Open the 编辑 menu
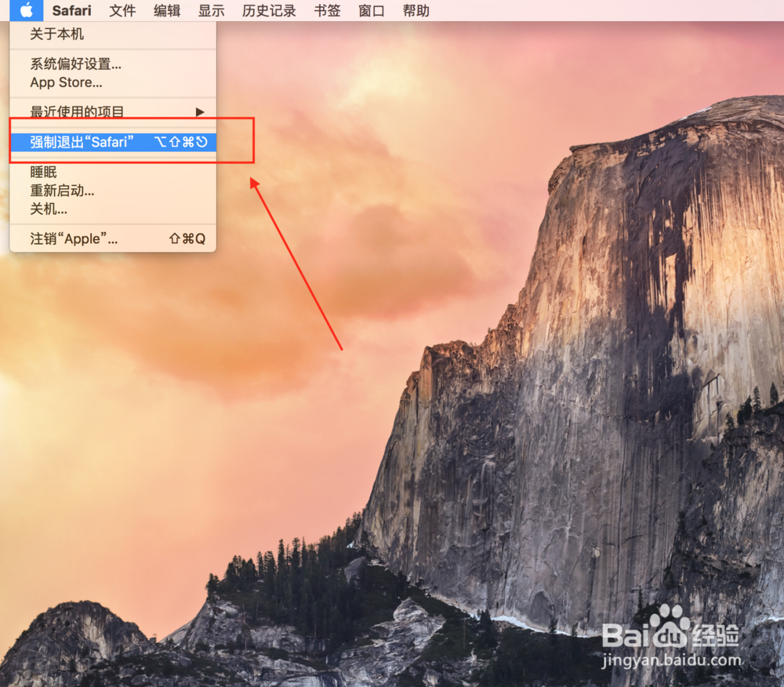This screenshot has width=784, height=687. coord(167,10)
